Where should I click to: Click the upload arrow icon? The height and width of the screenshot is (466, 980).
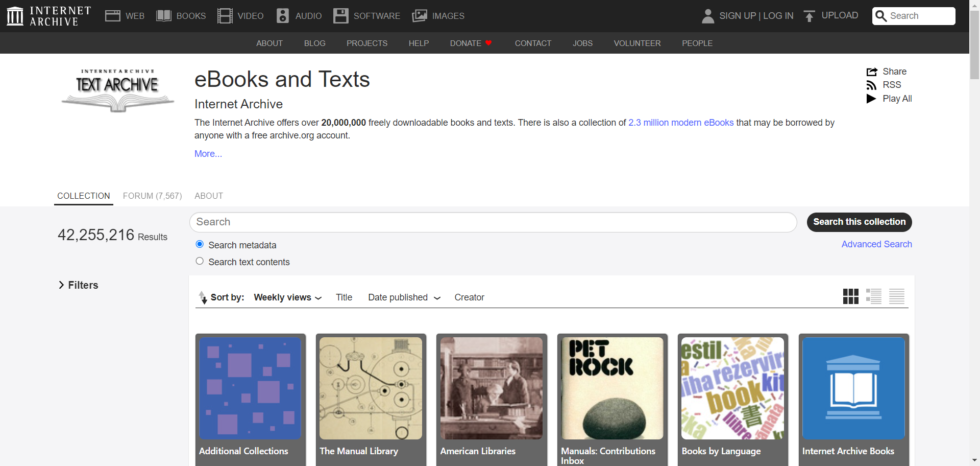click(809, 16)
